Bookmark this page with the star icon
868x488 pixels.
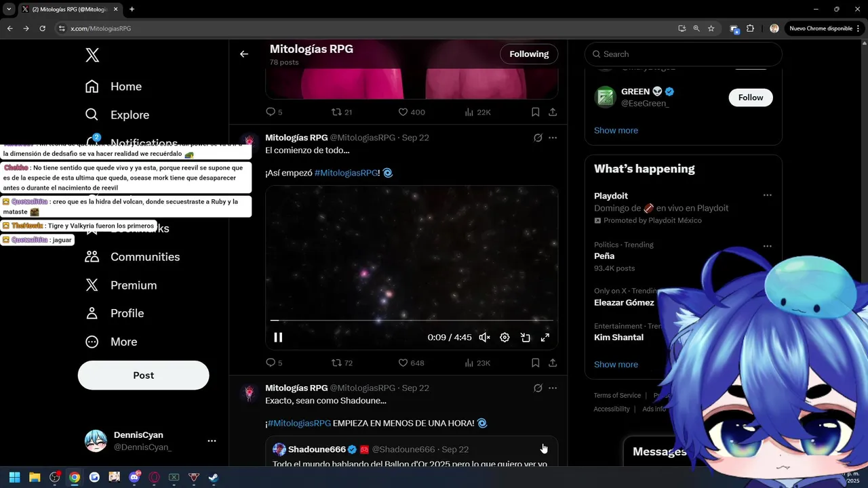point(711,28)
